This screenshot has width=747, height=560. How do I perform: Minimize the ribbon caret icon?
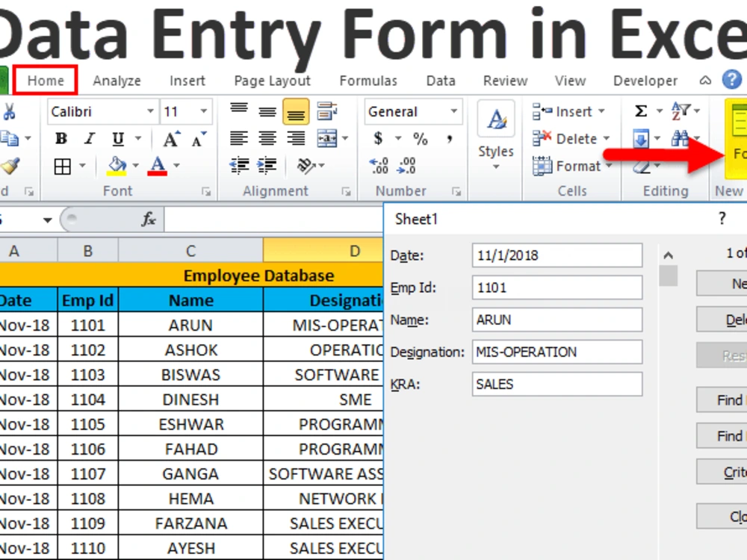point(705,81)
